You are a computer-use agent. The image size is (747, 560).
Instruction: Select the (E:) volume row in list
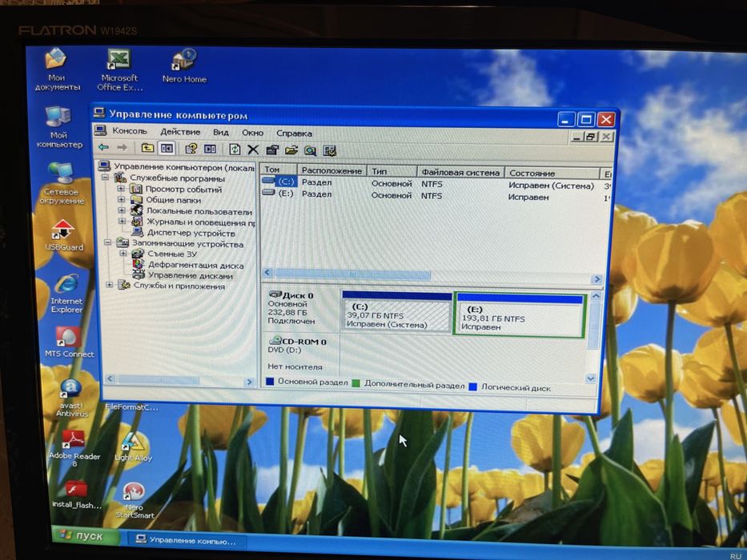[435, 195]
